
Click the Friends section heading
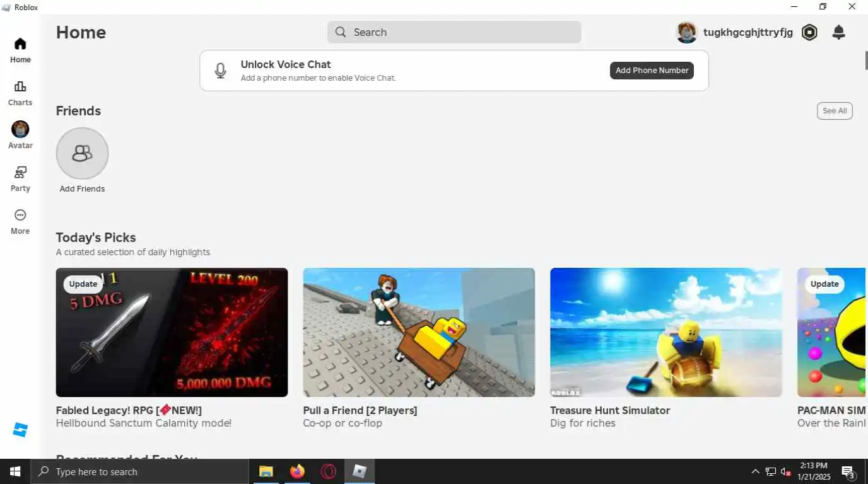(x=78, y=111)
